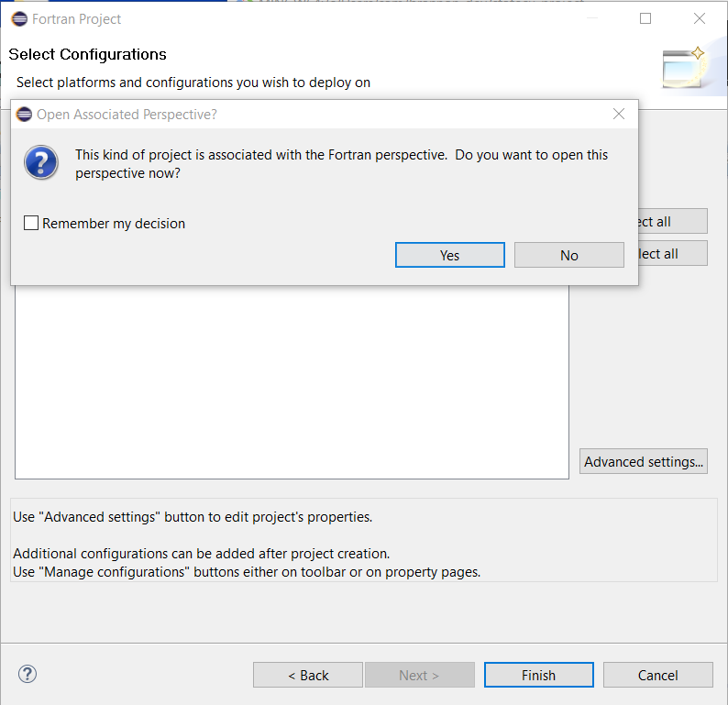Open Advanced settings for the project
The image size is (728, 705).
(x=644, y=461)
